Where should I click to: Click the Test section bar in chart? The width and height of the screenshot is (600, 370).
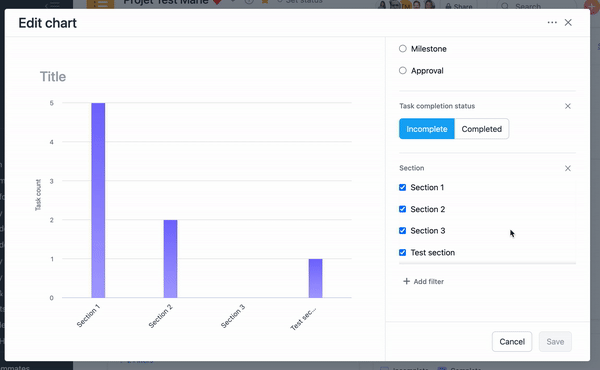tap(316, 278)
